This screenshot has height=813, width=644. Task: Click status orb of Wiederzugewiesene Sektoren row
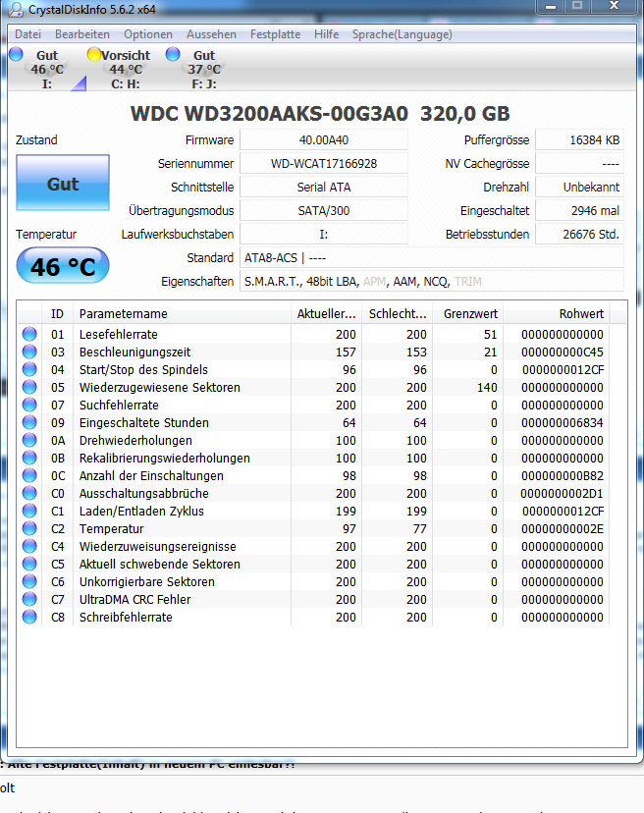[x=29, y=387]
